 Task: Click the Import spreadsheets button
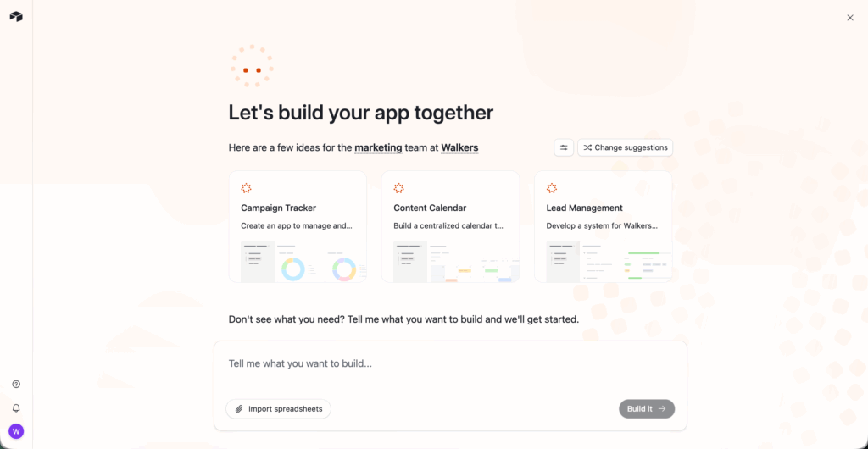pos(278,409)
